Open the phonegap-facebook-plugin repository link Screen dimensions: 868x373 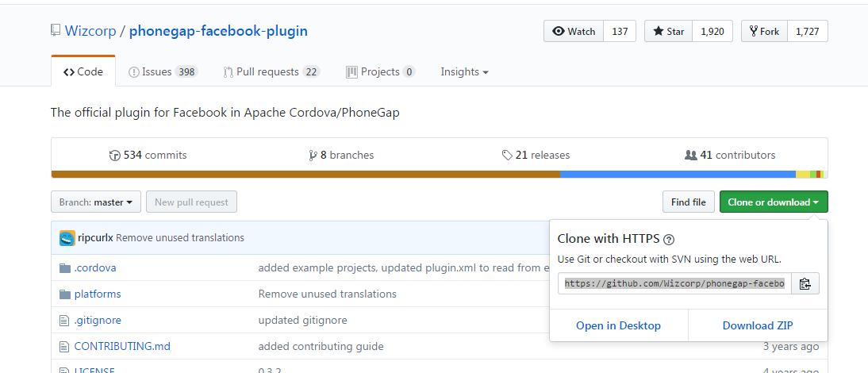(x=218, y=31)
